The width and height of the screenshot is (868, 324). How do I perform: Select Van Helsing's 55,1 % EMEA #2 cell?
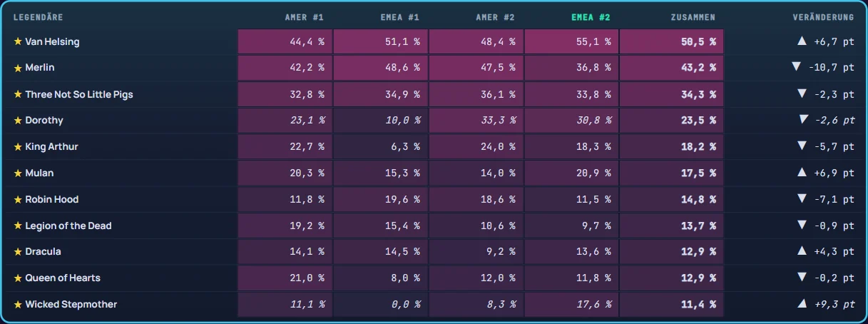571,41
